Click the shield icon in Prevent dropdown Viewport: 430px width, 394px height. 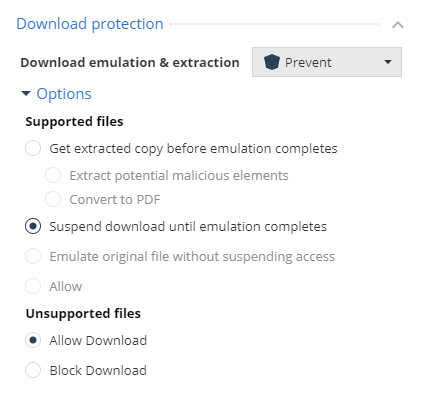(x=271, y=62)
